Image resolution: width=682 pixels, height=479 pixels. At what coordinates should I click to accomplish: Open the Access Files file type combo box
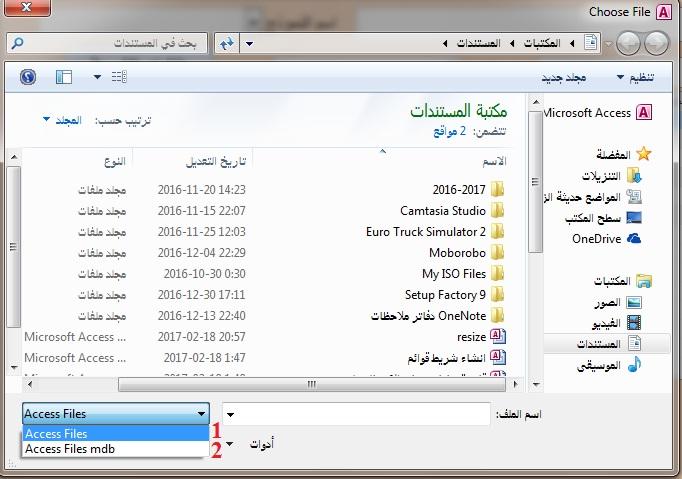pos(116,413)
